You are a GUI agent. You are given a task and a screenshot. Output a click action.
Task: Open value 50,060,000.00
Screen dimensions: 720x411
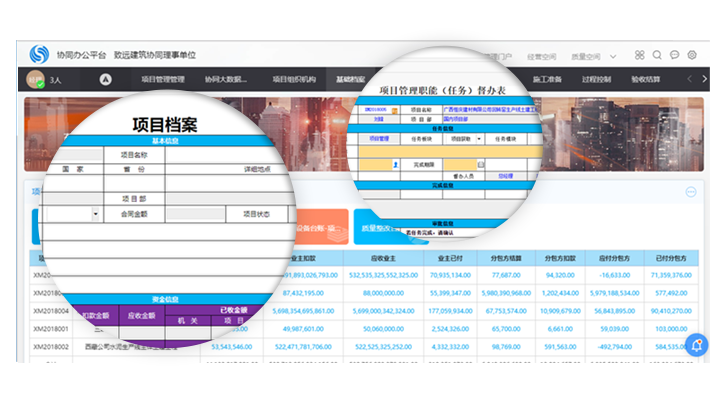pos(383,329)
